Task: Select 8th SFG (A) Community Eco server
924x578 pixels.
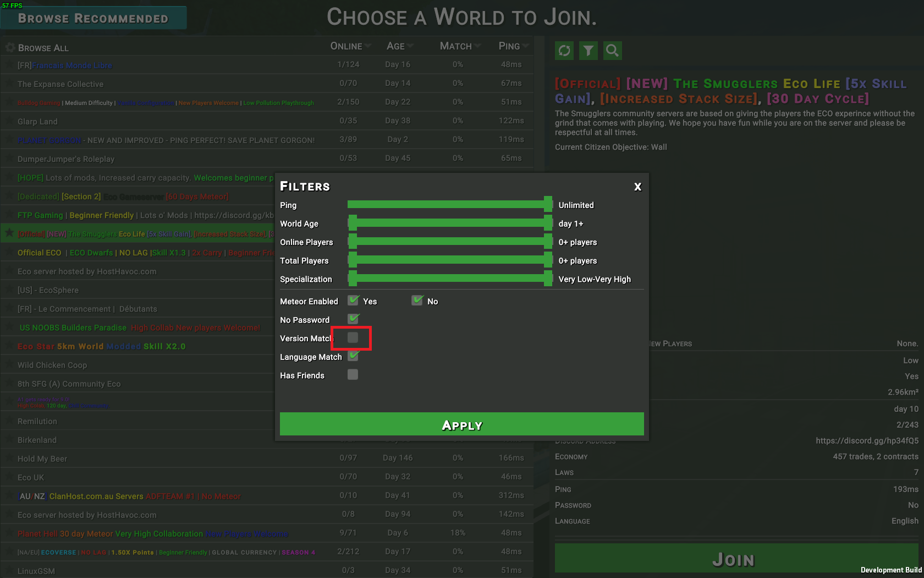Action: [138, 384]
